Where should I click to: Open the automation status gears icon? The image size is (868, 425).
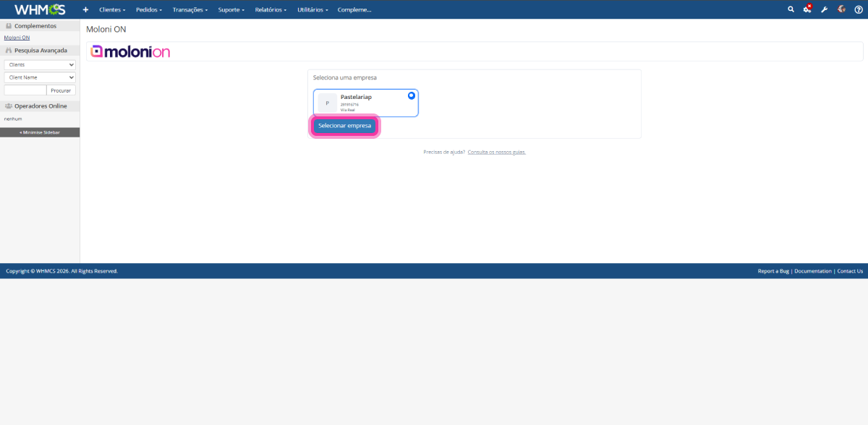807,9
